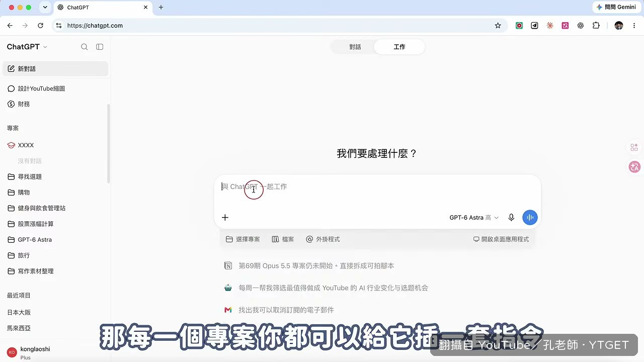The width and height of the screenshot is (644, 362).
Task: Open the tab search dropdown arrow
Action: tap(45, 7)
